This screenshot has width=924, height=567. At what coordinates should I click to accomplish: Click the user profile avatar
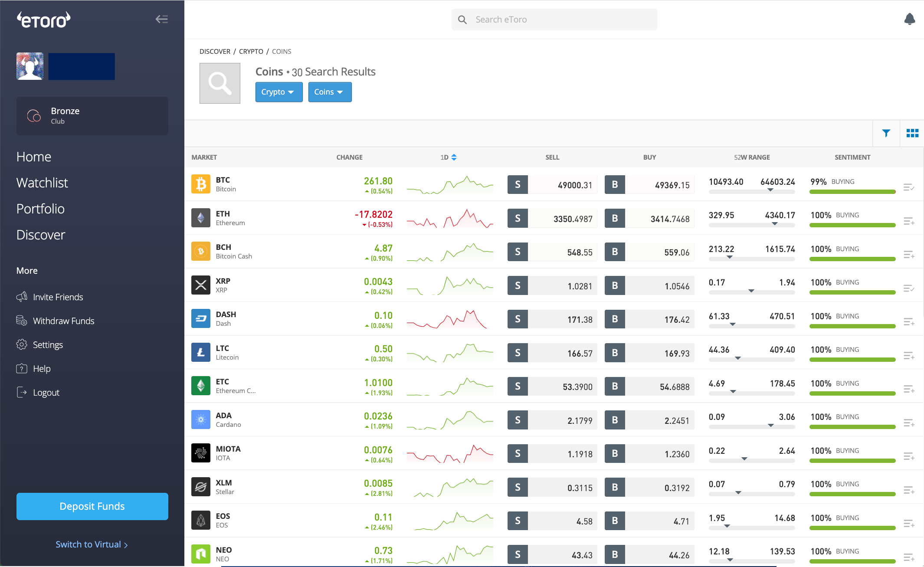click(30, 66)
